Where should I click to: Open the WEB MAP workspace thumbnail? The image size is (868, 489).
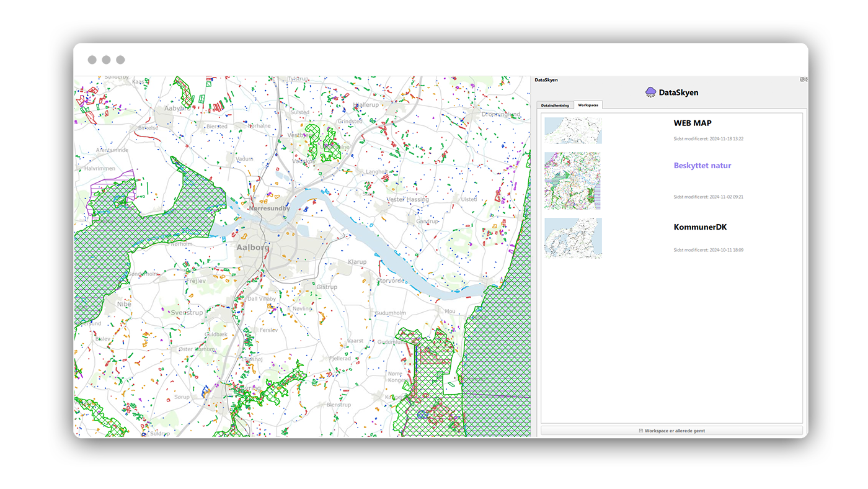[572, 130]
